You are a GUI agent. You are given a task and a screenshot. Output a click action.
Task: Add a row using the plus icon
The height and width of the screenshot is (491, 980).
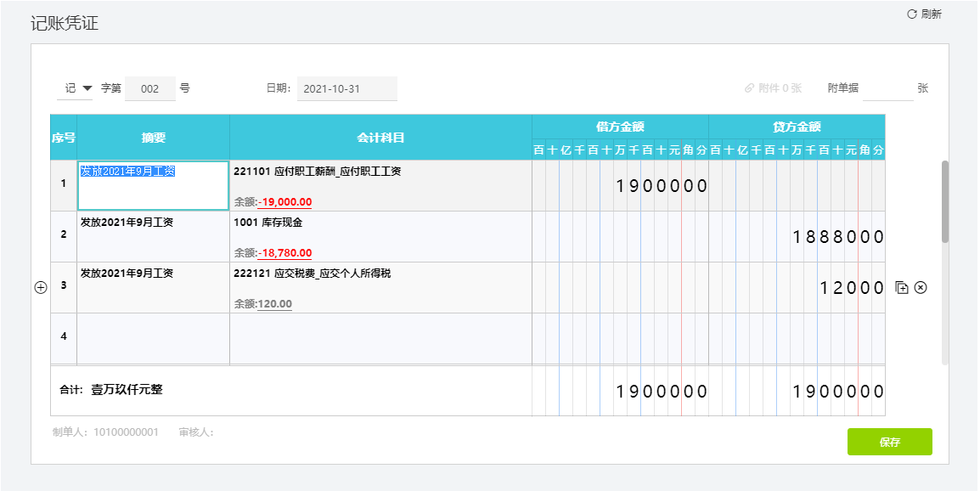[40, 288]
